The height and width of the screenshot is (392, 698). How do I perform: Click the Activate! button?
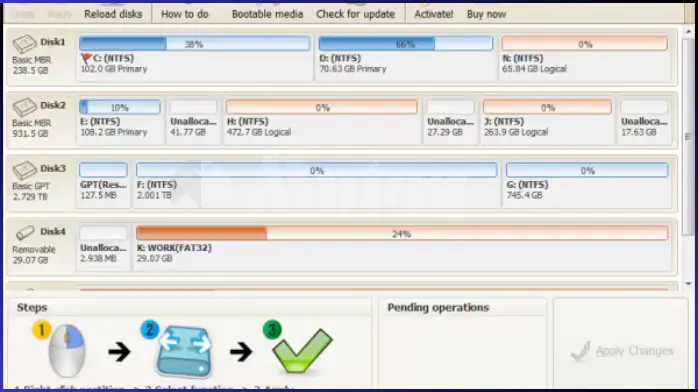click(434, 14)
